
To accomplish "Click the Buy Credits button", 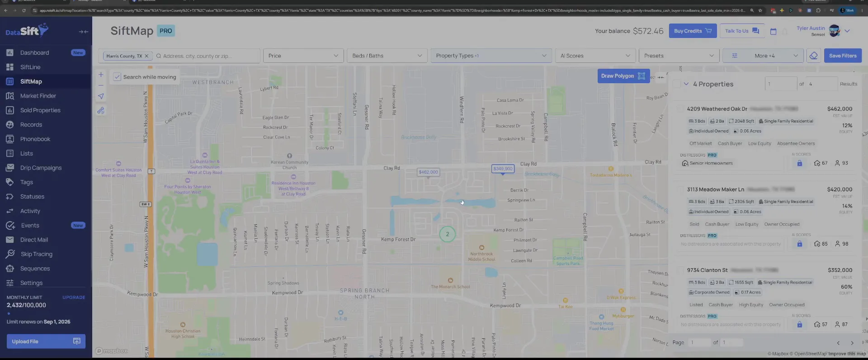I will [693, 31].
